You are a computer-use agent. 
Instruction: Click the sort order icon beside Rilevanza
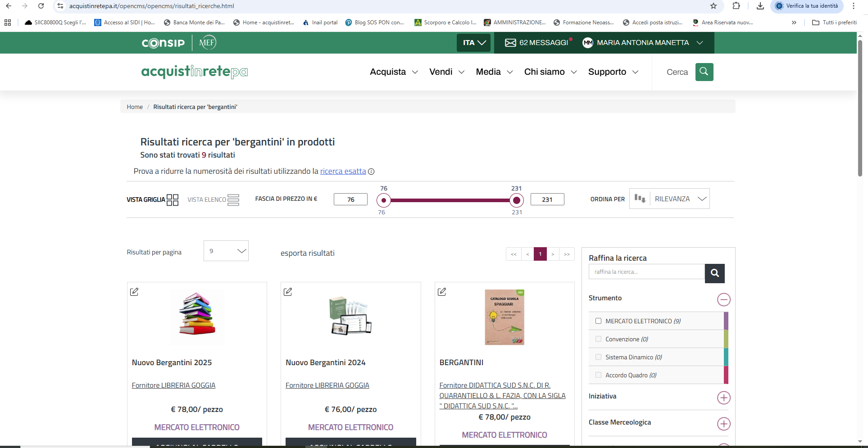pyautogui.click(x=640, y=199)
